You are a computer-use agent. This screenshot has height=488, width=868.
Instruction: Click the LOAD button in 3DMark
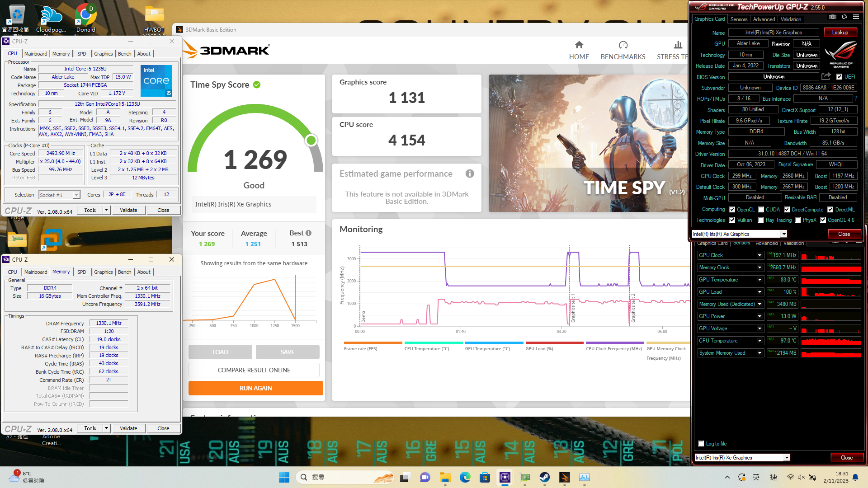(220, 352)
